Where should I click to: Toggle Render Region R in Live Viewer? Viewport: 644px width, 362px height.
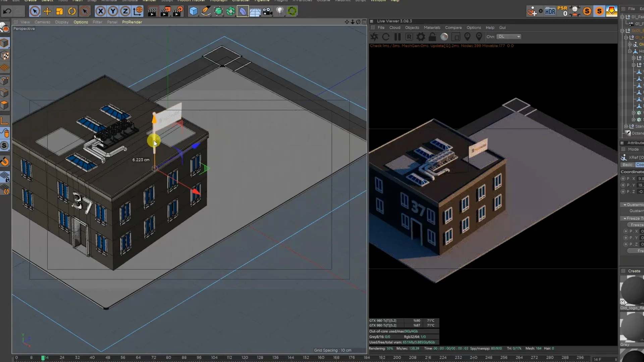409,37
